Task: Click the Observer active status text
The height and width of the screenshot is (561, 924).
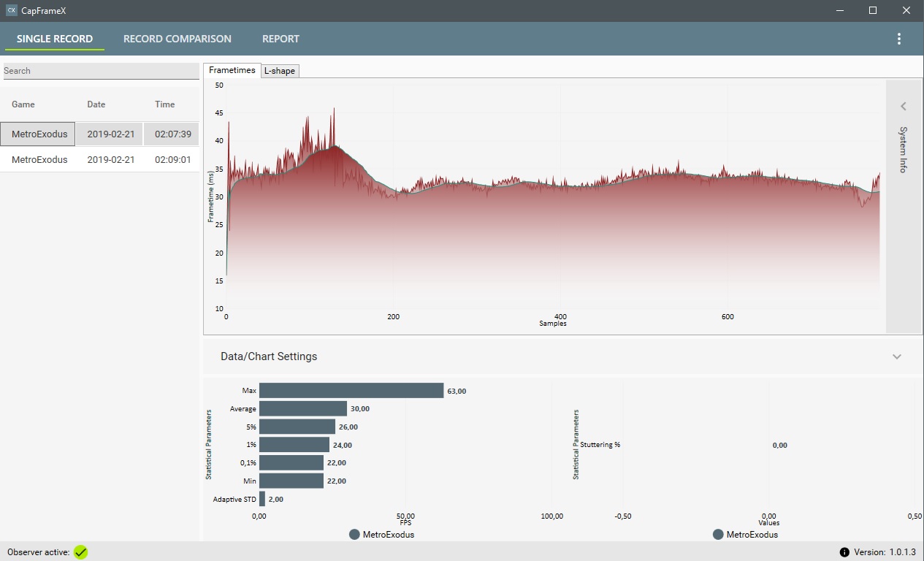Action: coord(39,552)
